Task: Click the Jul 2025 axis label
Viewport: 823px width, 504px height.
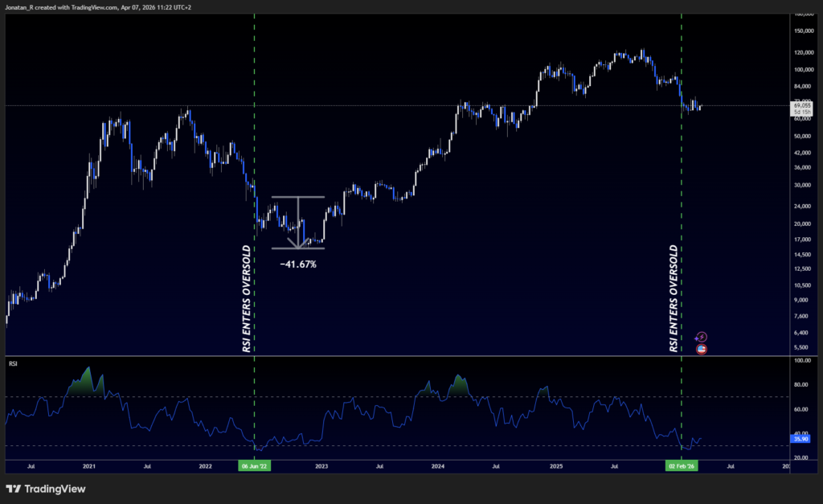Action: point(613,465)
